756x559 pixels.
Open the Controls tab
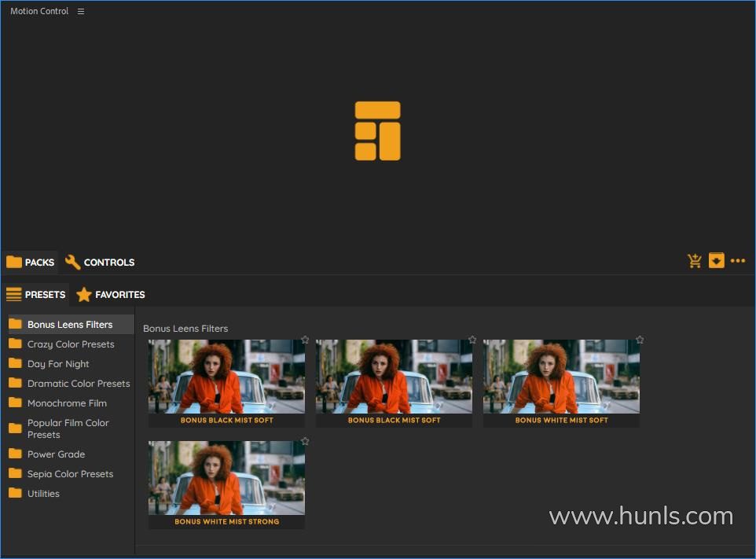(x=100, y=263)
